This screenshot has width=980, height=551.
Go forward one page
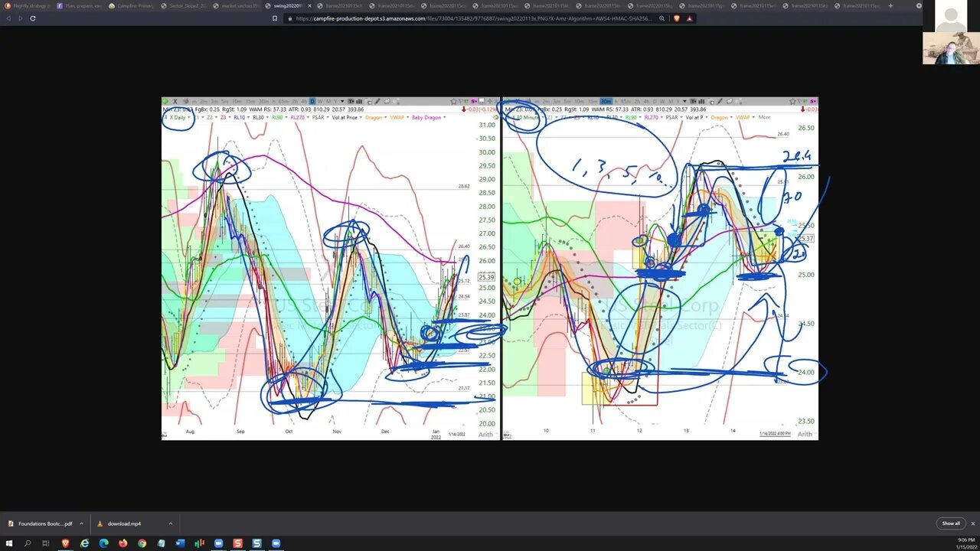tap(20, 18)
